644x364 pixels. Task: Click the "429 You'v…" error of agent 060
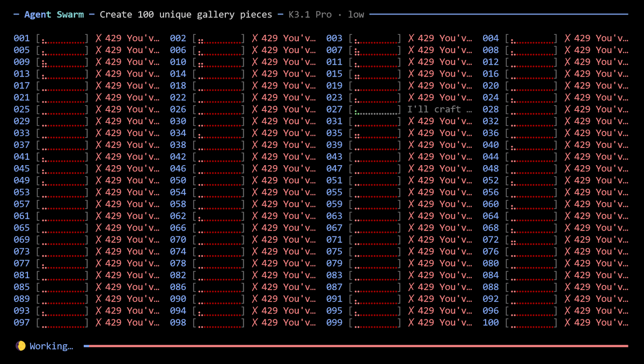tap(601, 204)
